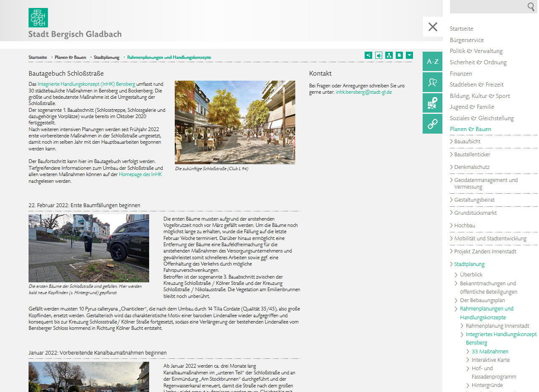The height and width of the screenshot is (392, 539).
Task: Select Planen & Bauen in side menu
Action: pyautogui.click(x=470, y=129)
